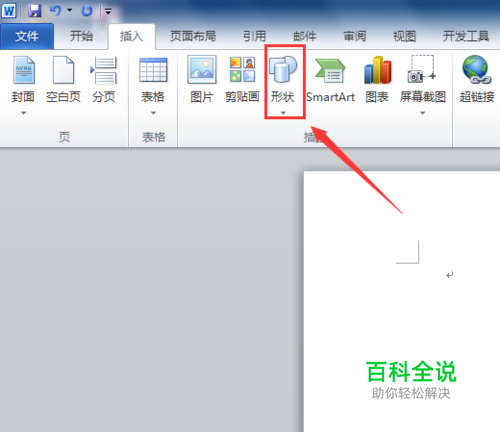Insert a blank page with the 空白页 icon
The height and width of the screenshot is (432, 500).
point(63,70)
